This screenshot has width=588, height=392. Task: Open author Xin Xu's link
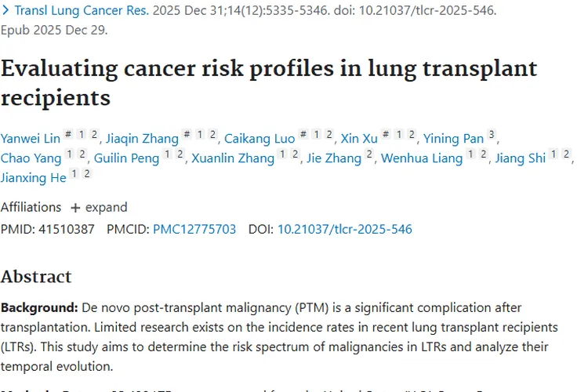click(x=359, y=139)
